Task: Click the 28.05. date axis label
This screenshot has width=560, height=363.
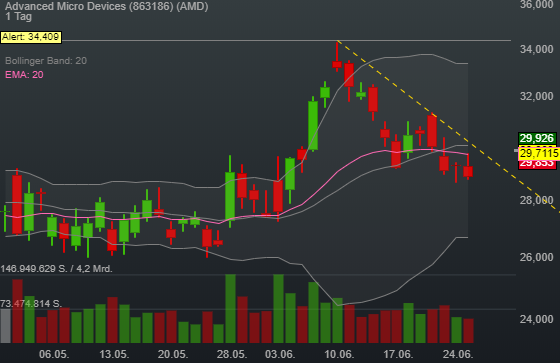Action: coord(232,354)
